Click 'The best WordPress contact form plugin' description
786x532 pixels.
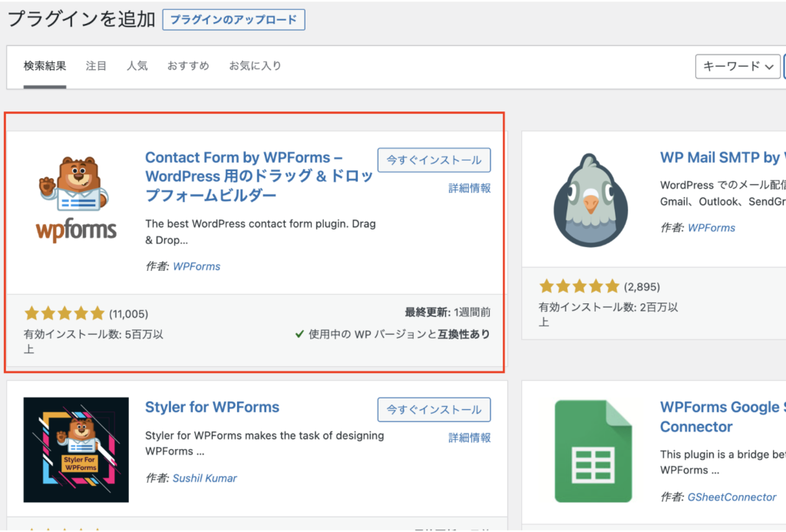(260, 232)
